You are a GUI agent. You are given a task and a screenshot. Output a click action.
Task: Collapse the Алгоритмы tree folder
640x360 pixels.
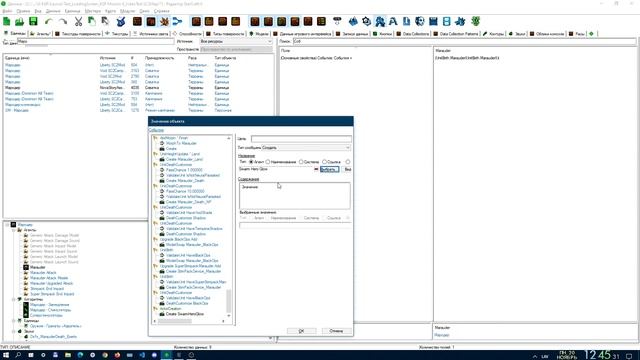[x=13, y=300]
